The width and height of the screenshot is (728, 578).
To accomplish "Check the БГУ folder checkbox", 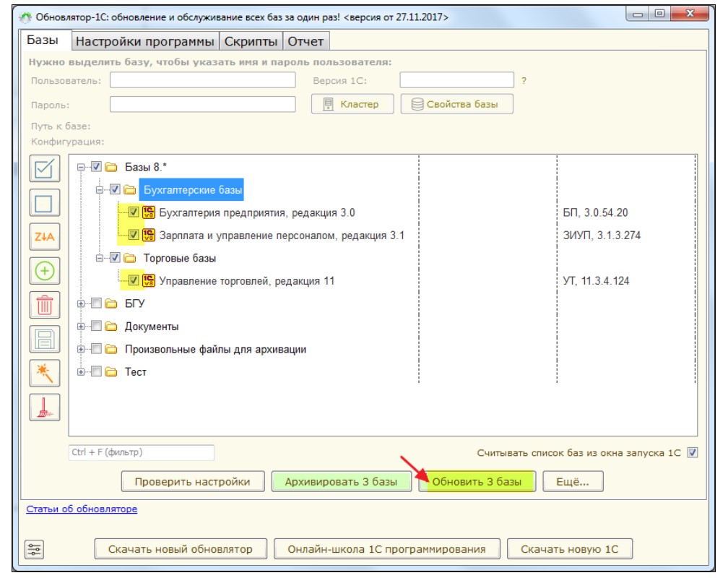I will [x=96, y=303].
